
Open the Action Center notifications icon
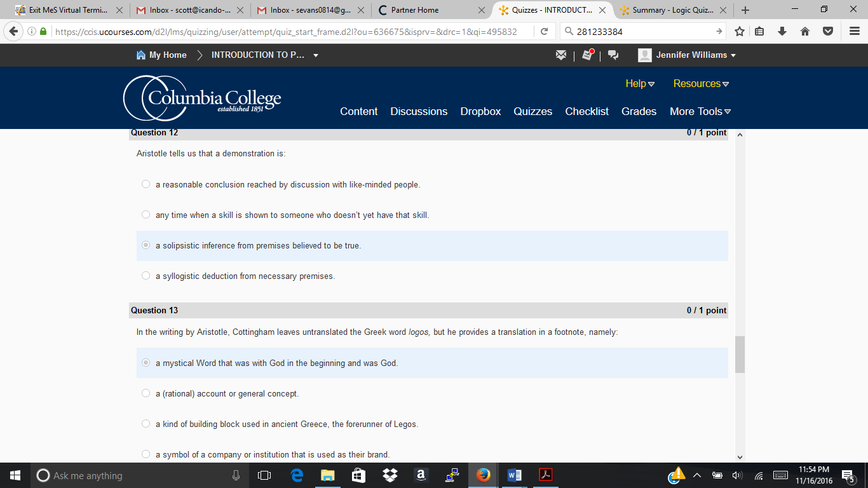pos(848,475)
